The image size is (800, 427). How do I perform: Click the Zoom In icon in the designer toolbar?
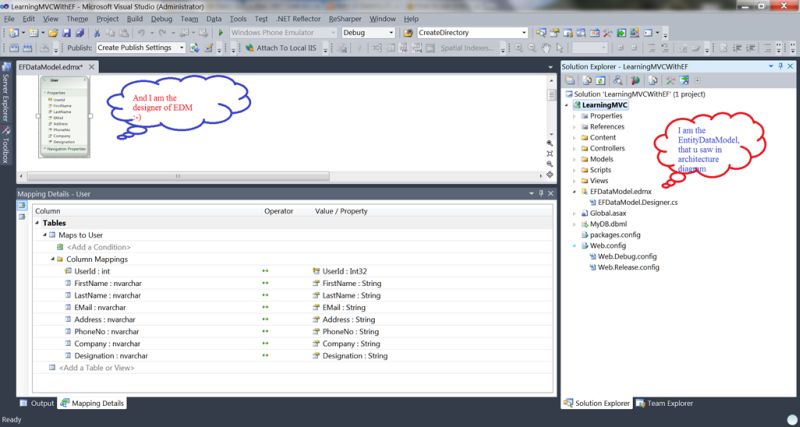(518, 48)
